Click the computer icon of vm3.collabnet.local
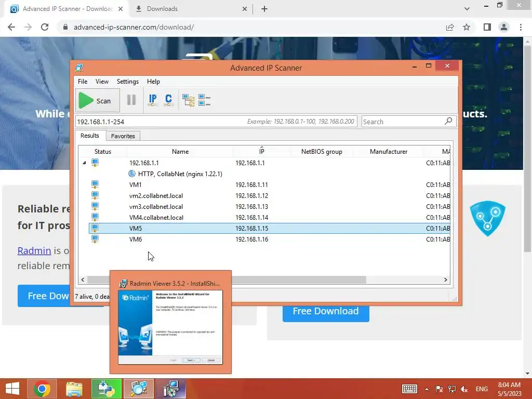This screenshot has width=532, height=399. [x=95, y=206]
